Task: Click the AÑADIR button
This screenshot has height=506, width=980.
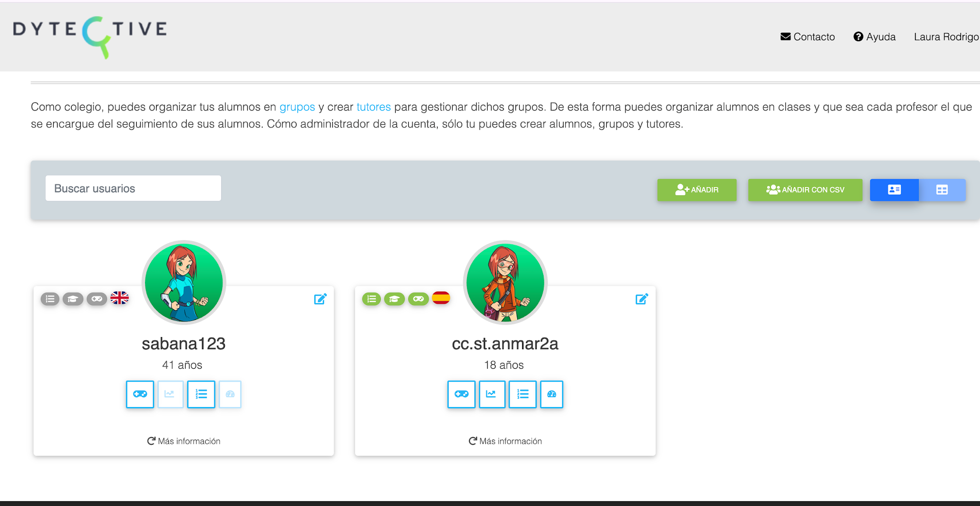Action: point(697,190)
